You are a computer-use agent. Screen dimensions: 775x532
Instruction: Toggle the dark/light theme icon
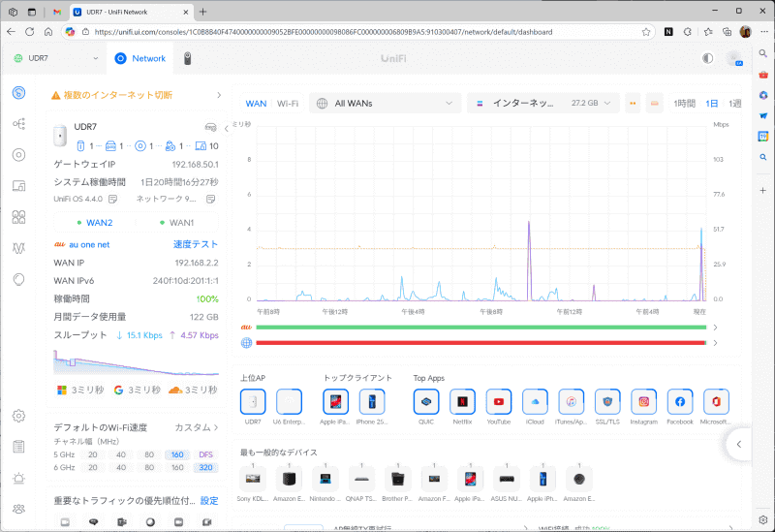tap(708, 58)
